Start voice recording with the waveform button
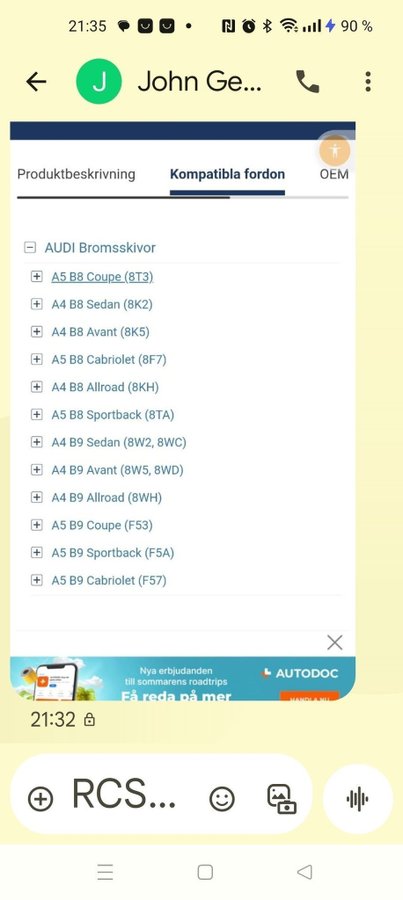 click(x=358, y=799)
